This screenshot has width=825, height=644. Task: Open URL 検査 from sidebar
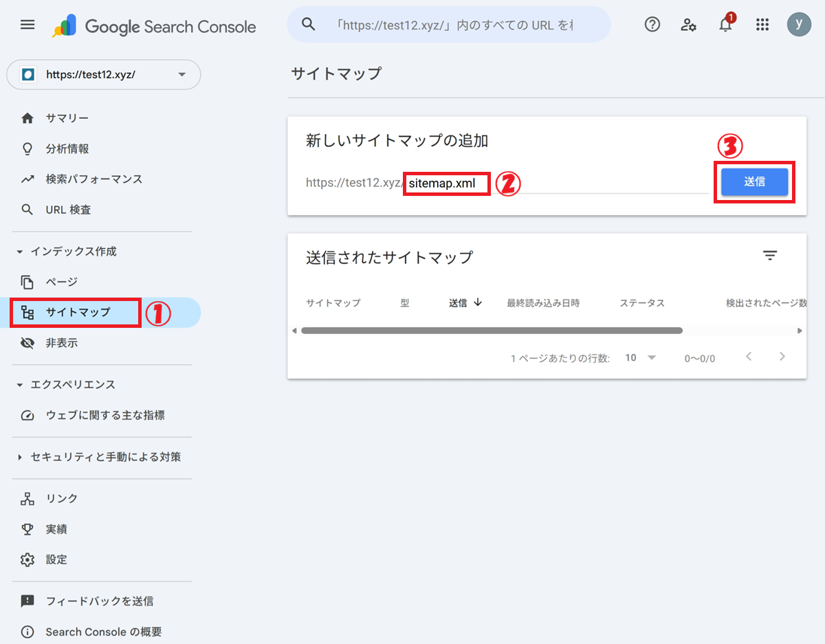68,210
